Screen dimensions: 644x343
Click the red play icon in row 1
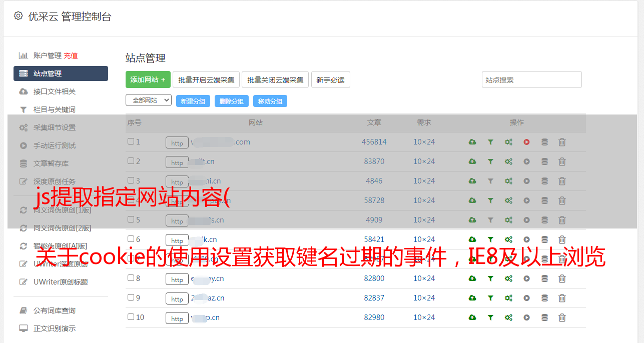(526, 142)
